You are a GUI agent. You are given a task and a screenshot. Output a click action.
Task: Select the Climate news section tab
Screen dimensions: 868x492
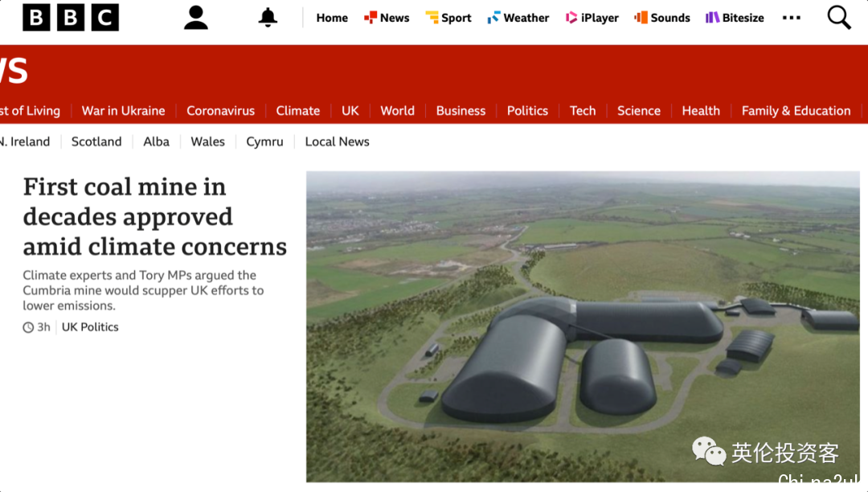[x=298, y=111]
